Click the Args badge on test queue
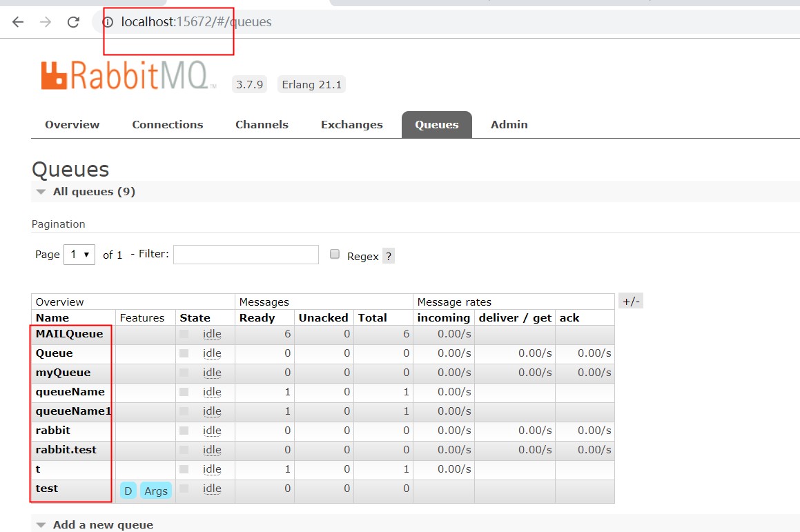 pyautogui.click(x=155, y=491)
